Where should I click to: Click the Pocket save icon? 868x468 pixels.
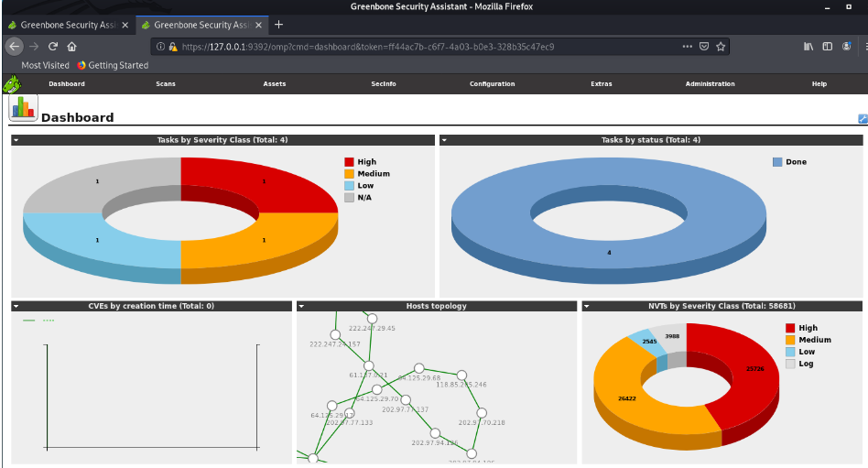tap(703, 47)
